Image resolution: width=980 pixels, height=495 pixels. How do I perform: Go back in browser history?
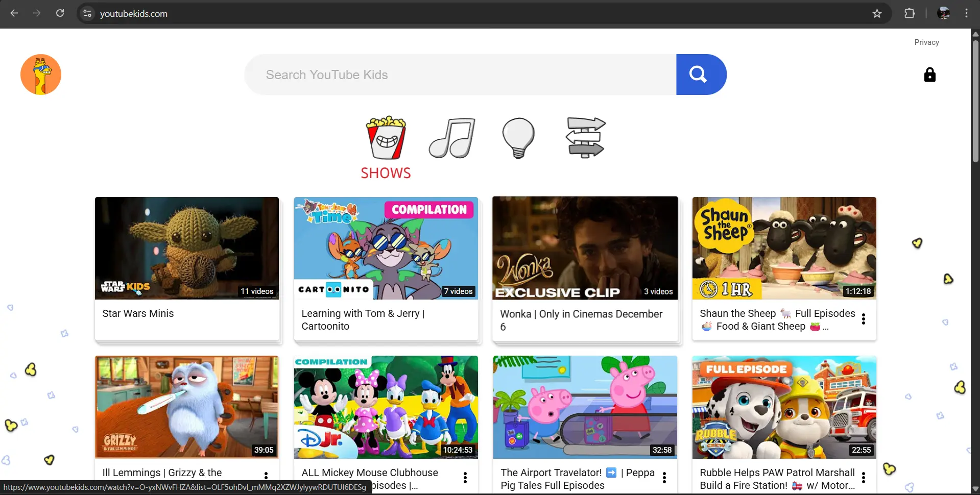pos(14,13)
